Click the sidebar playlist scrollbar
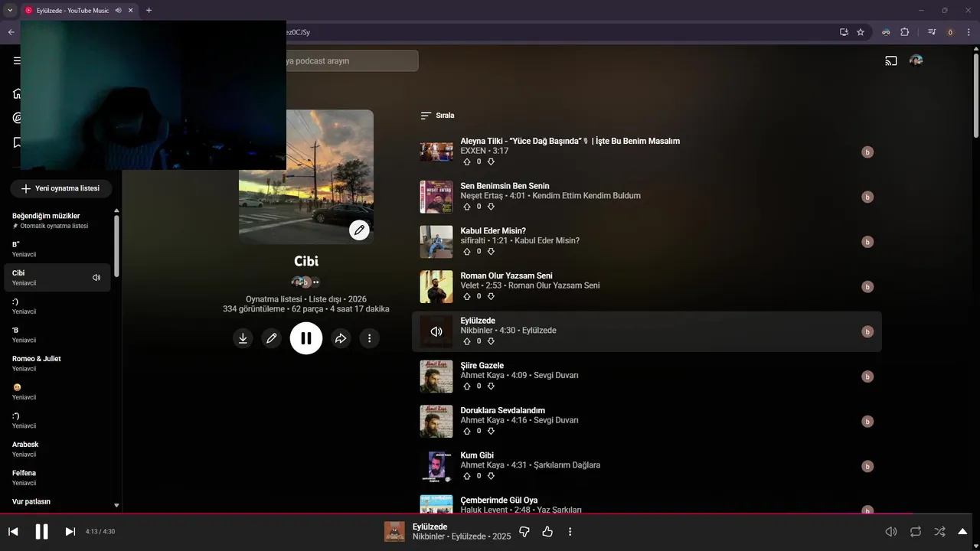 (x=116, y=245)
